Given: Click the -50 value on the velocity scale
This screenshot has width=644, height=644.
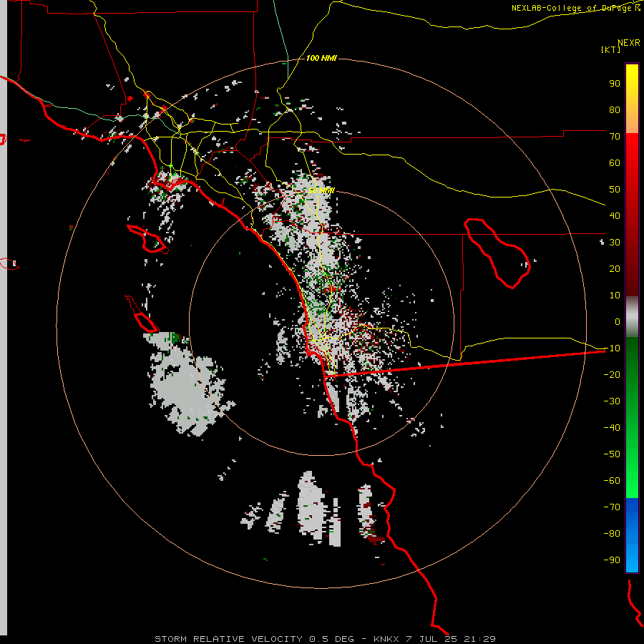Looking at the screenshot, I should pos(612,454).
